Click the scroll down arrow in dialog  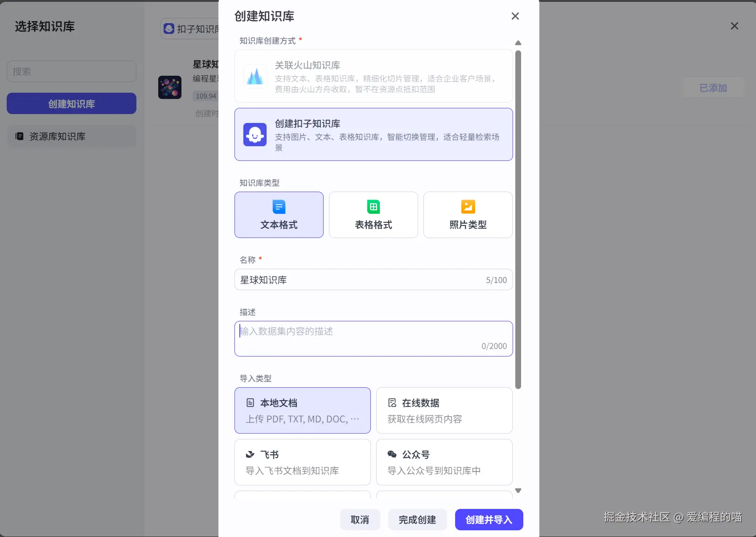518,491
